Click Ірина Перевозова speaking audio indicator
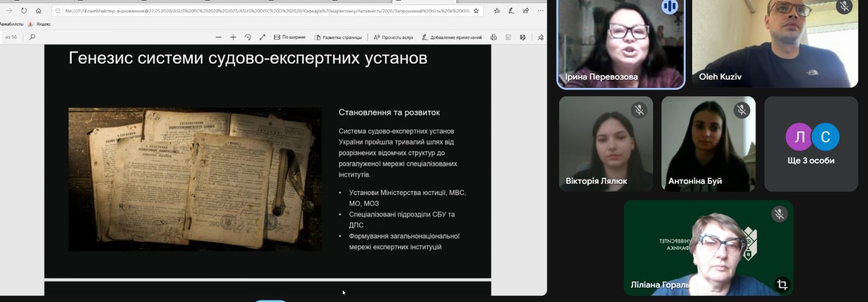This screenshot has width=868, height=302. [x=670, y=7]
